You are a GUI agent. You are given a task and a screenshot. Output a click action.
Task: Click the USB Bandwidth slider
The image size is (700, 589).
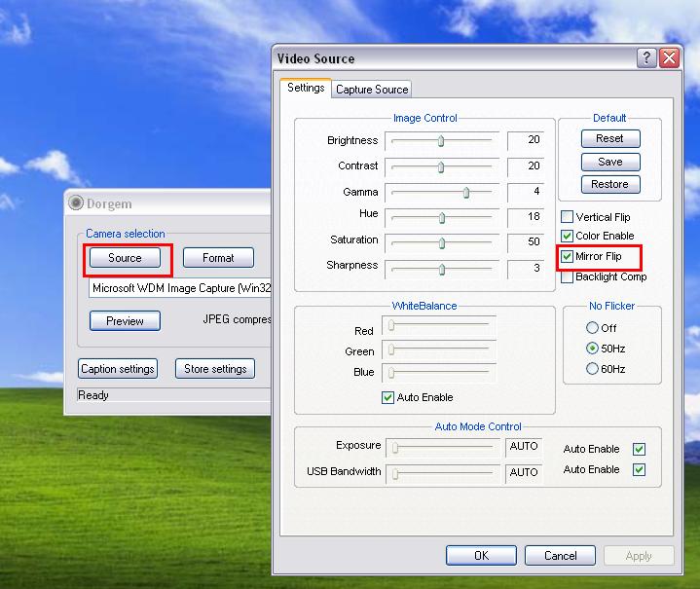click(443, 474)
